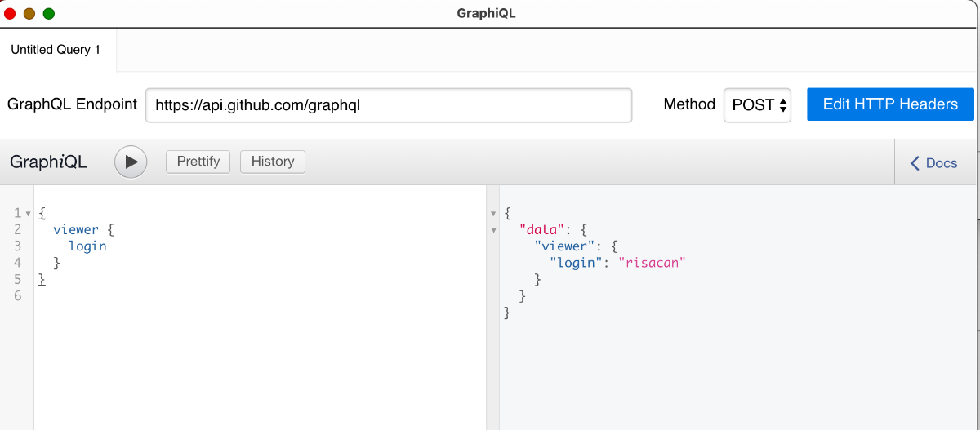The height and width of the screenshot is (430, 980).
Task: Click the Prettify button
Action: click(x=198, y=162)
